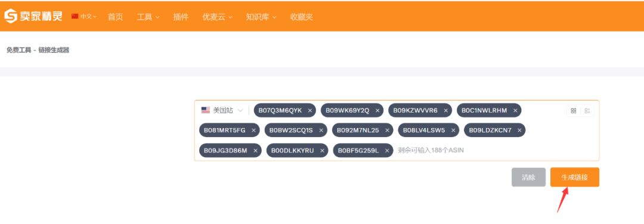
Task: Expand the 优麦云 menu
Action: (x=218, y=17)
